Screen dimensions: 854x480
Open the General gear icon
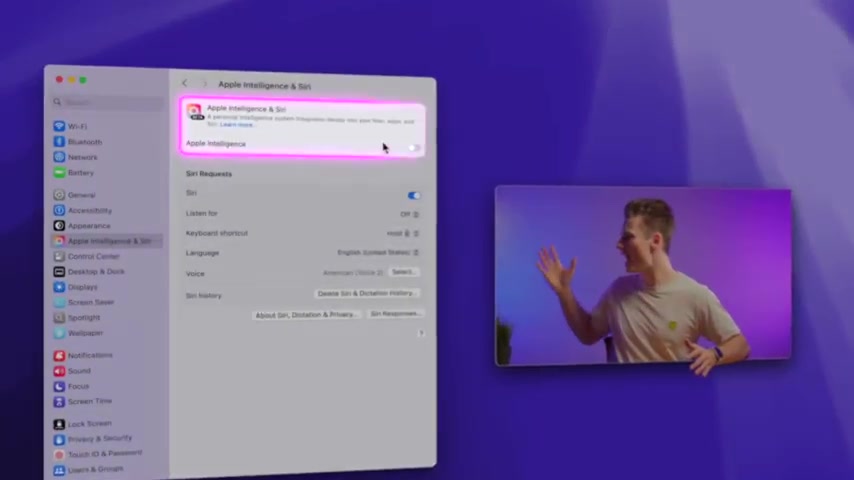[59, 195]
